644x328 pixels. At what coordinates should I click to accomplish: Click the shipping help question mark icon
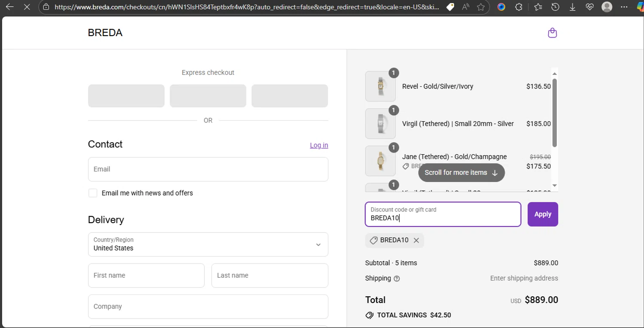pos(397,279)
